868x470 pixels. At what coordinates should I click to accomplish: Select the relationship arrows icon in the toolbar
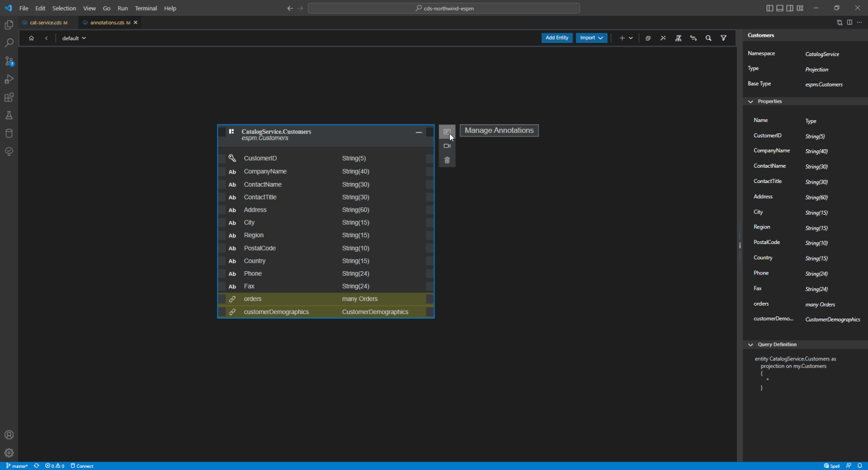[x=693, y=38]
